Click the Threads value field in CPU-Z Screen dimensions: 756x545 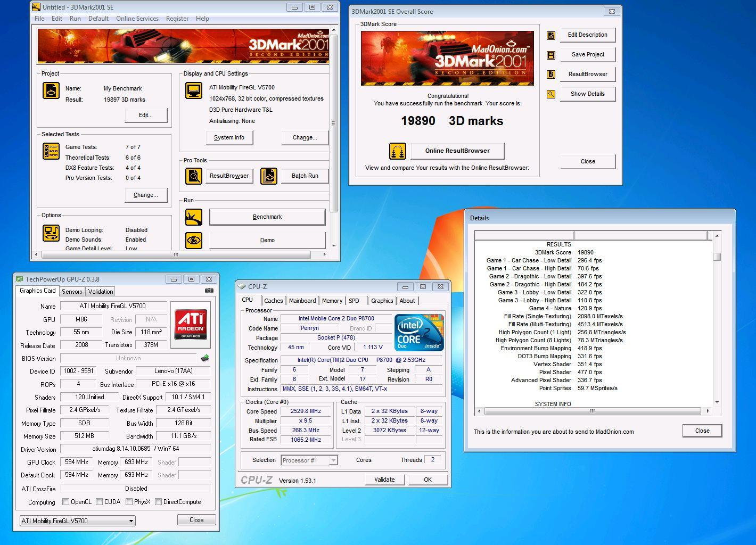pos(433,459)
